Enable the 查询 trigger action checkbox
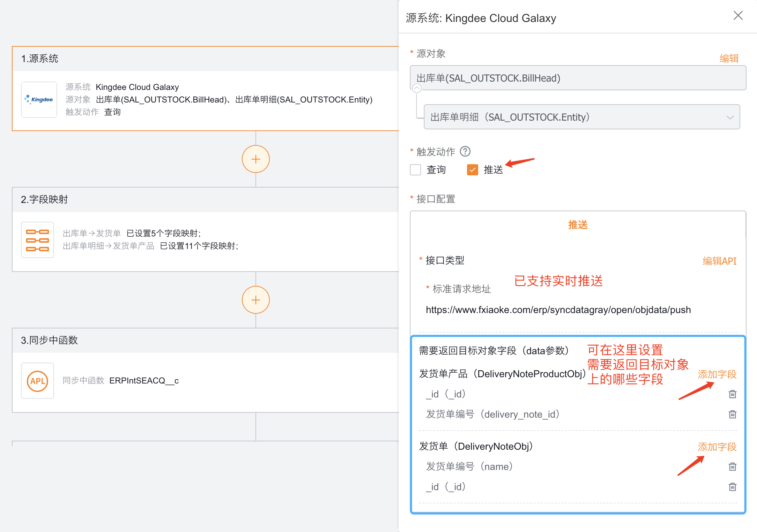This screenshot has width=757, height=532. tap(415, 170)
